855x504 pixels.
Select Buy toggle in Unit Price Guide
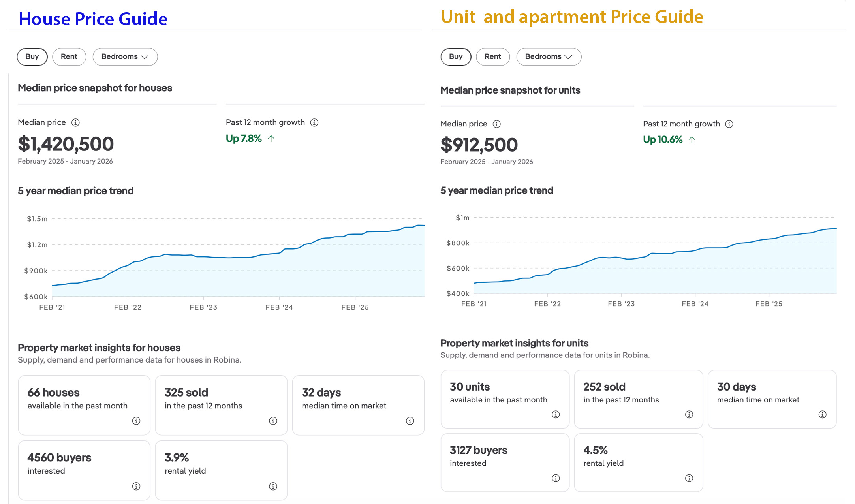(455, 56)
